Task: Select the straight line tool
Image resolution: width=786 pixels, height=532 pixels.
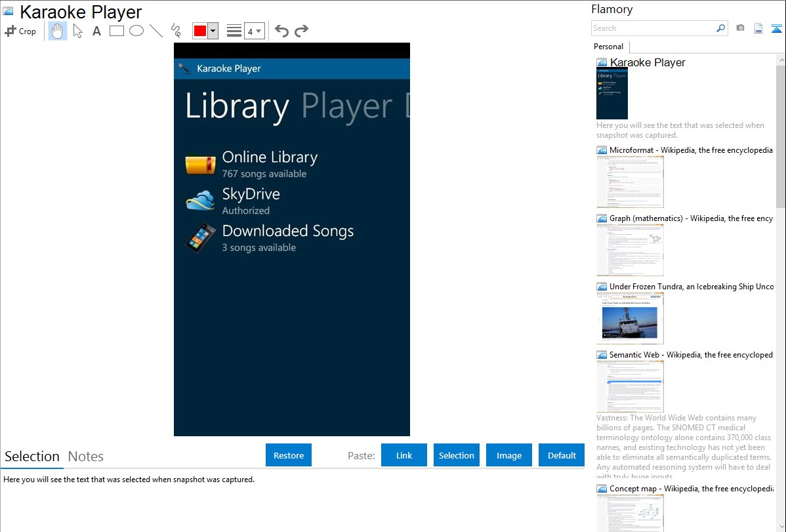Action: pyautogui.click(x=156, y=31)
